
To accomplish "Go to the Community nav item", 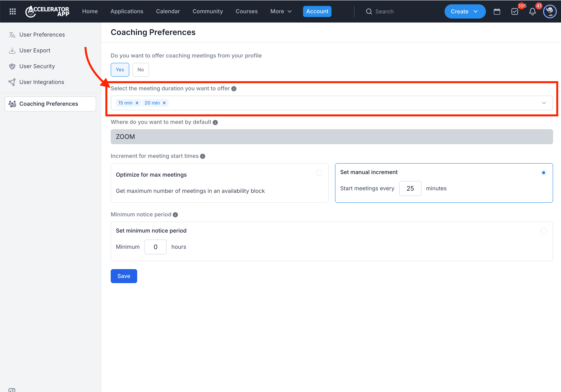I will [x=207, y=11].
